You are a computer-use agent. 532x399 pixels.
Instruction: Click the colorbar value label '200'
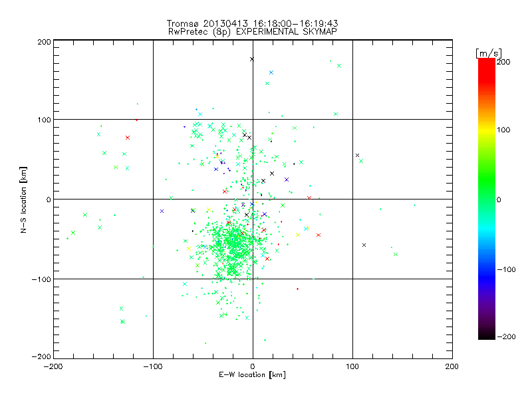click(503, 62)
